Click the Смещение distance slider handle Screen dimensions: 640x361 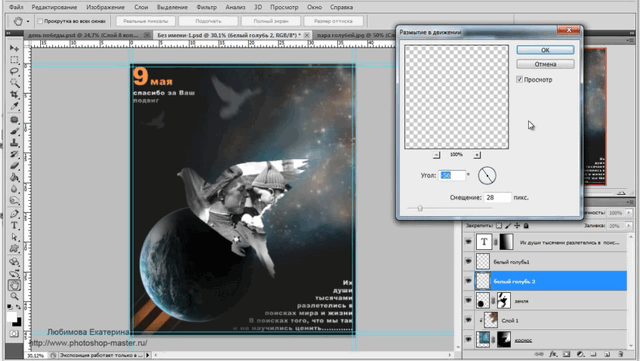[420, 208]
